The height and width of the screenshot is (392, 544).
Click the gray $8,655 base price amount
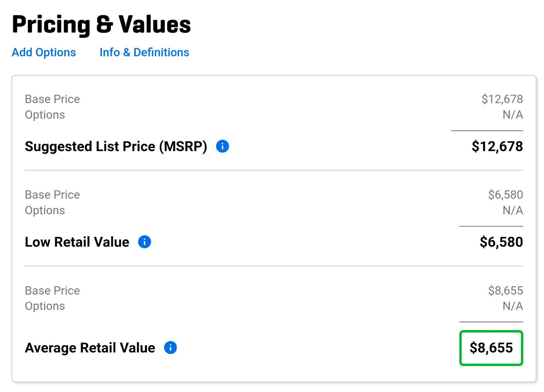[x=506, y=291]
